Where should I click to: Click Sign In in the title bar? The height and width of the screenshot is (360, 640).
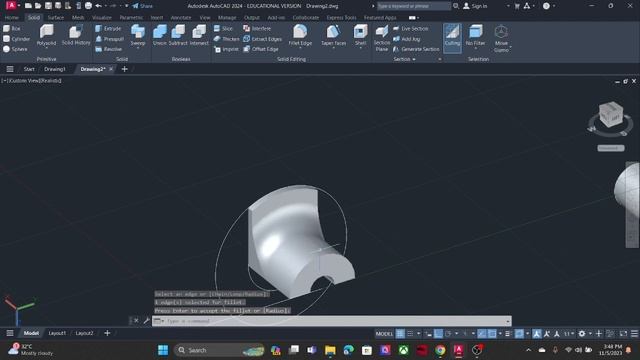pos(475,6)
